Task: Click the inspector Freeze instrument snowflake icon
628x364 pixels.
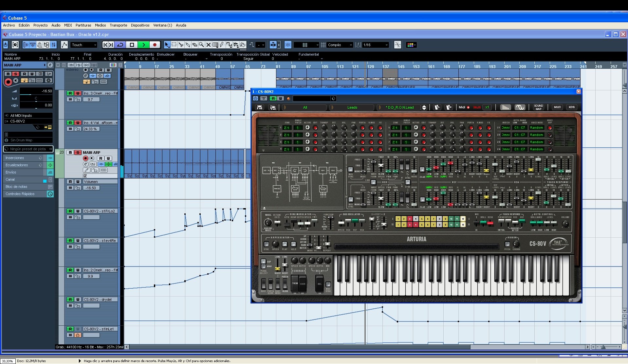Action: click(48, 80)
